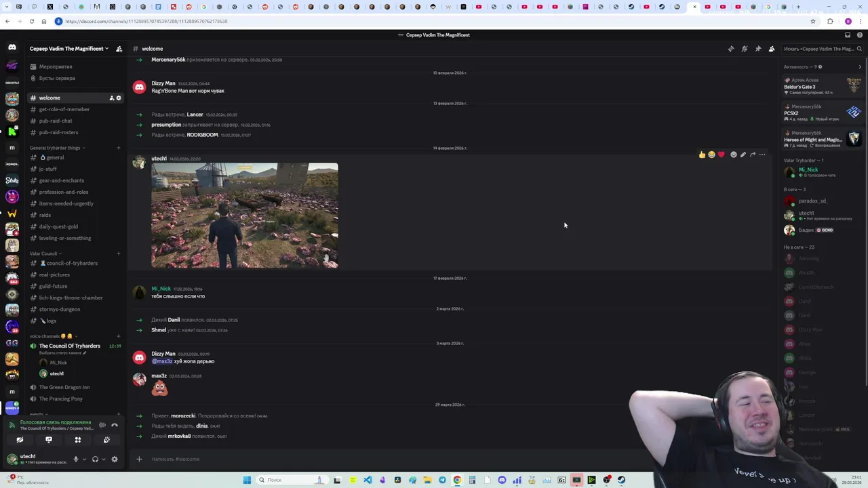This screenshot has width=868, height=488.
Task: Expand the Активность panel chevron
Action: pyautogui.click(x=860, y=66)
